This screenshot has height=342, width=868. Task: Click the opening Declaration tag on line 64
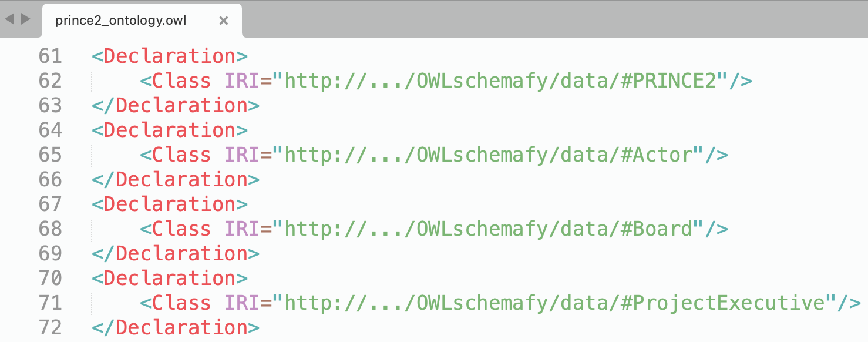click(170, 130)
